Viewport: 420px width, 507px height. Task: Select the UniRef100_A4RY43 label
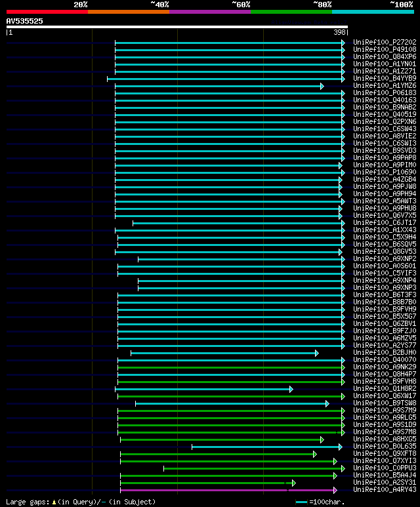[x=385, y=490]
